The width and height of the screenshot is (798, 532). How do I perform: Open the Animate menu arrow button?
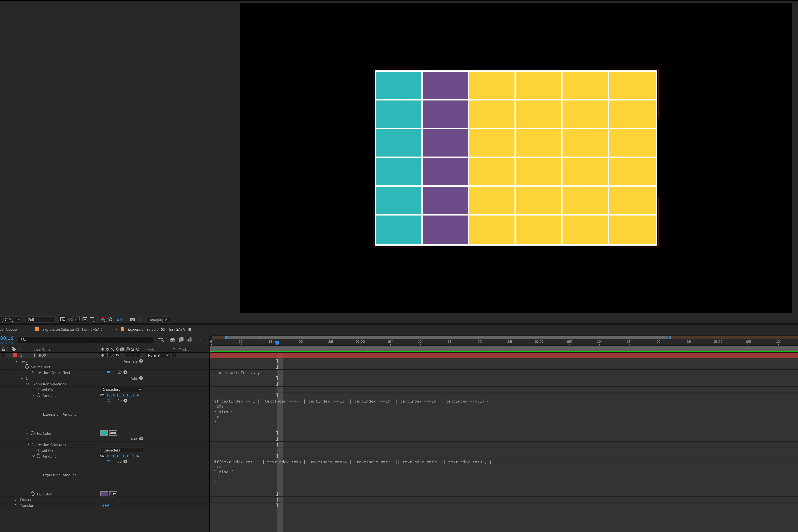point(141,361)
